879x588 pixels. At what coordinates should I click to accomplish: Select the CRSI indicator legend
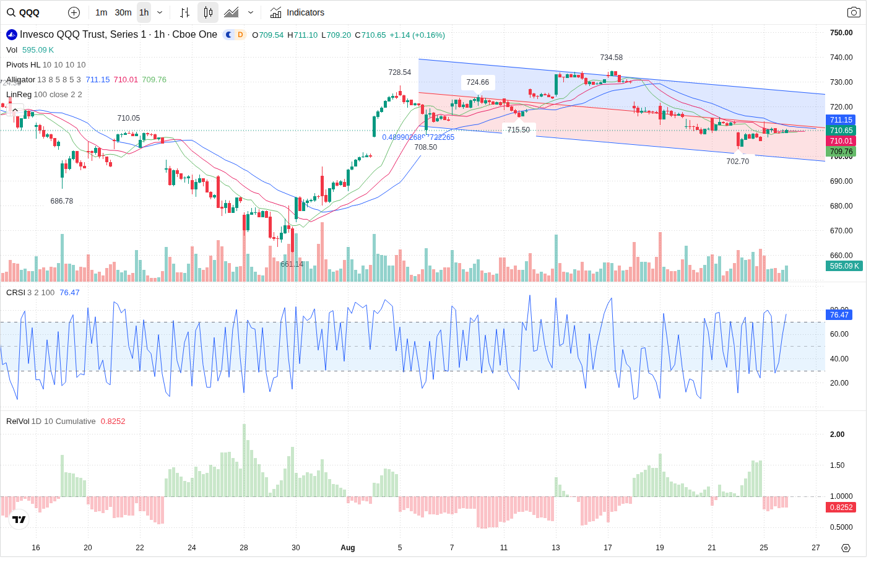pyautogui.click(x=30, y=293)
